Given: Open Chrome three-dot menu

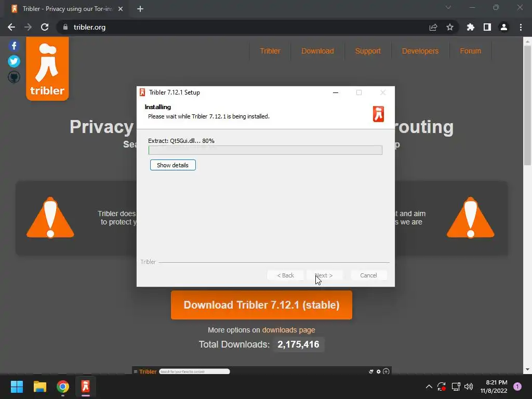Looking at the screenshot, I should click(521, 27).
